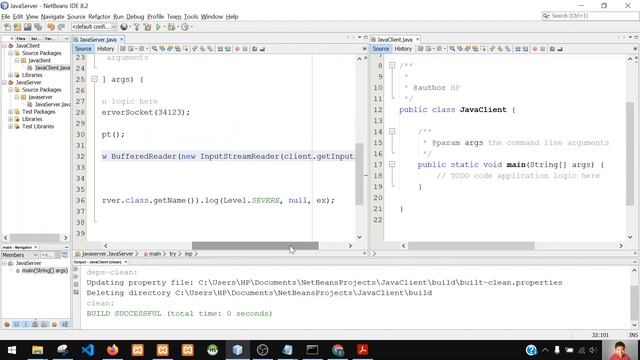Click the Search (Ctrl+I) field
Viewport: 640px width, 360px height.
coord(590,16)
